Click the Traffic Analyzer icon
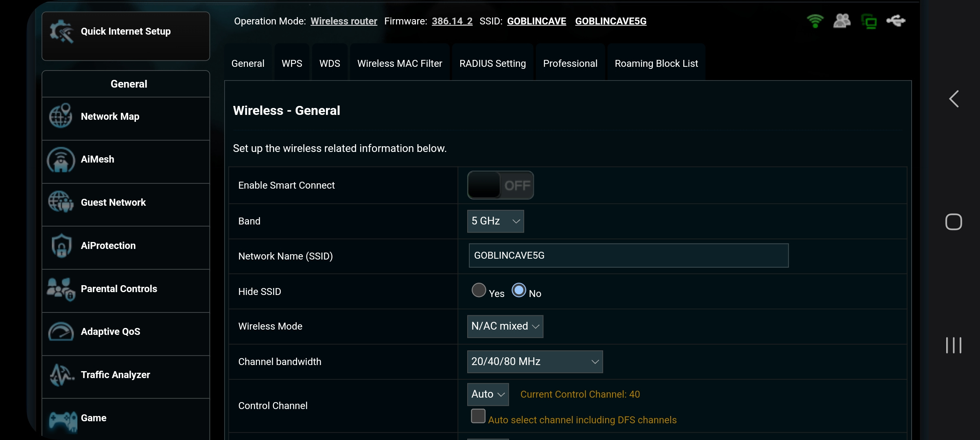The width and height of the screenshot is (980, 440). pos(61,375)
